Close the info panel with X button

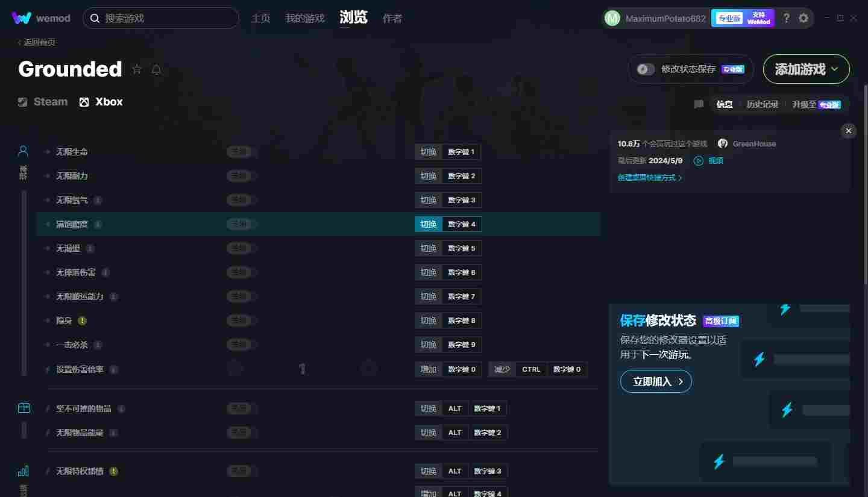[849, 131]
